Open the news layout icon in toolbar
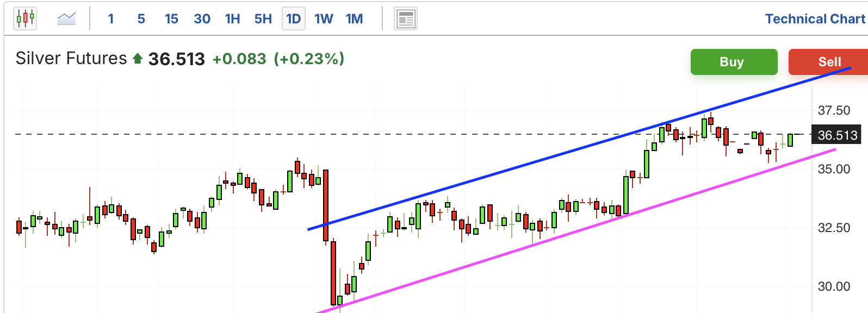 pyautogui.click(x=406, y=19)
